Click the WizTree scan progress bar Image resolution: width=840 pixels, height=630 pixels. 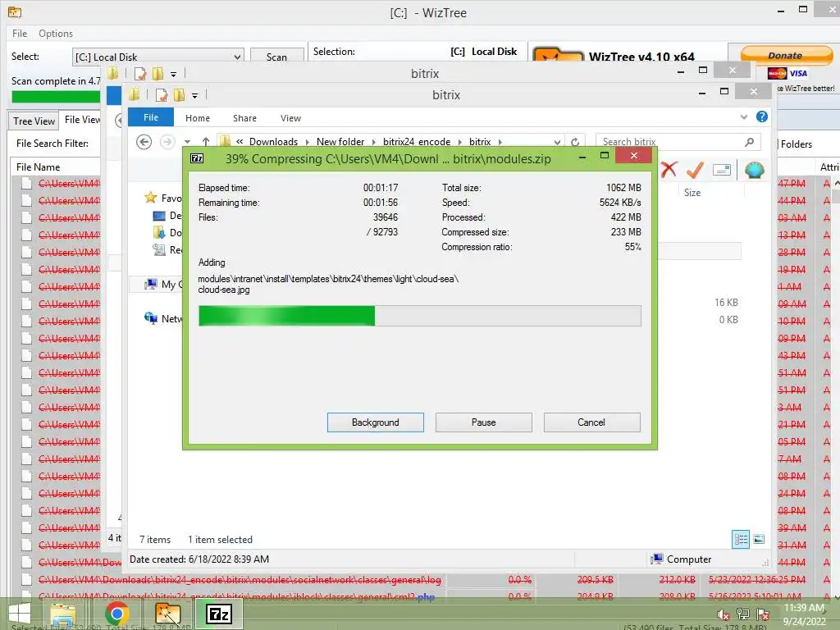(56, 97)
